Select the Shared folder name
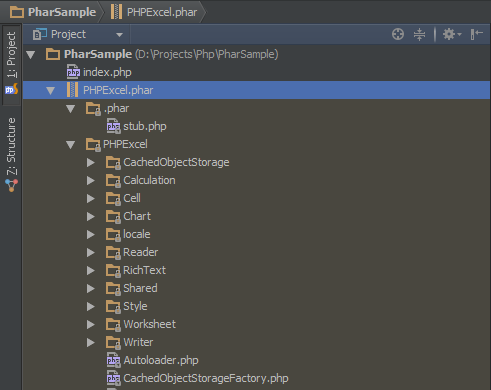The image size is (491, 390). (140, 288)
